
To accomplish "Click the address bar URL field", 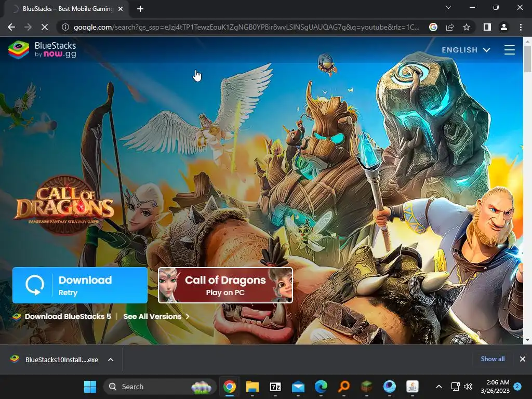I will tap(247, 27).
